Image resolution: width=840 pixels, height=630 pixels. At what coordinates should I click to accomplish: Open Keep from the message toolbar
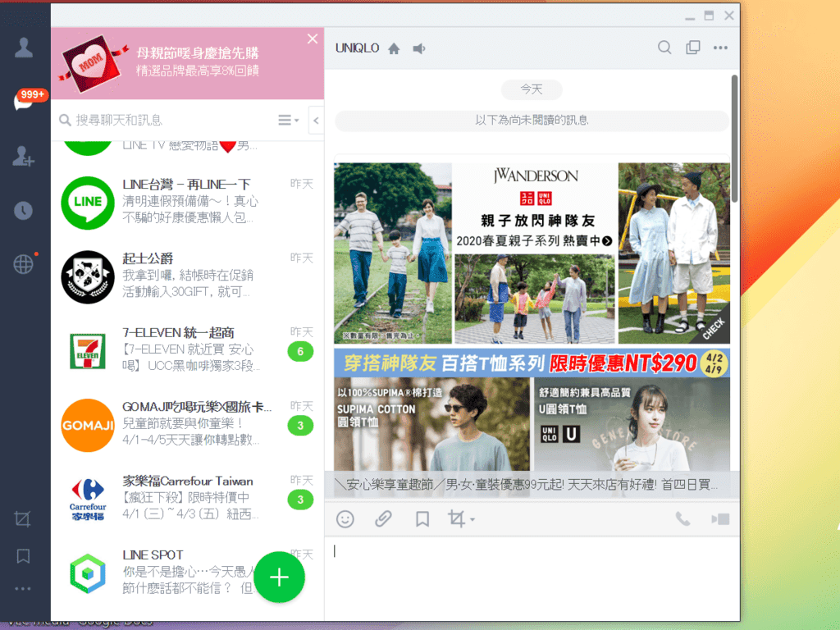(x=422, y=518)
